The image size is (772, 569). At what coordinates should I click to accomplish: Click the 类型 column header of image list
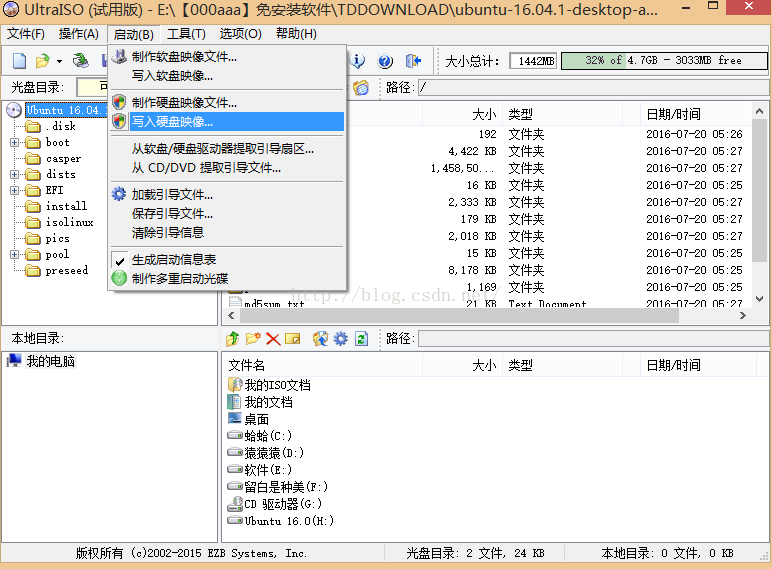tap(520, 114)
